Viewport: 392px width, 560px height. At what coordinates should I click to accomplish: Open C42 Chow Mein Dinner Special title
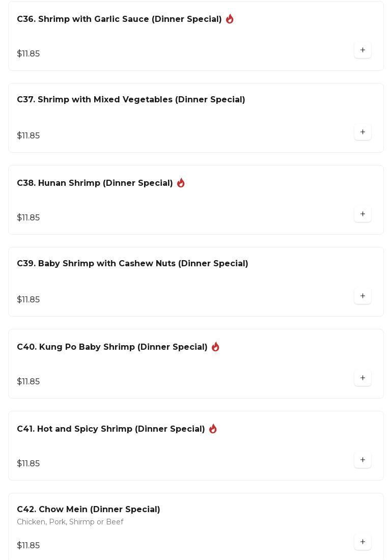[x=88, y=510]
